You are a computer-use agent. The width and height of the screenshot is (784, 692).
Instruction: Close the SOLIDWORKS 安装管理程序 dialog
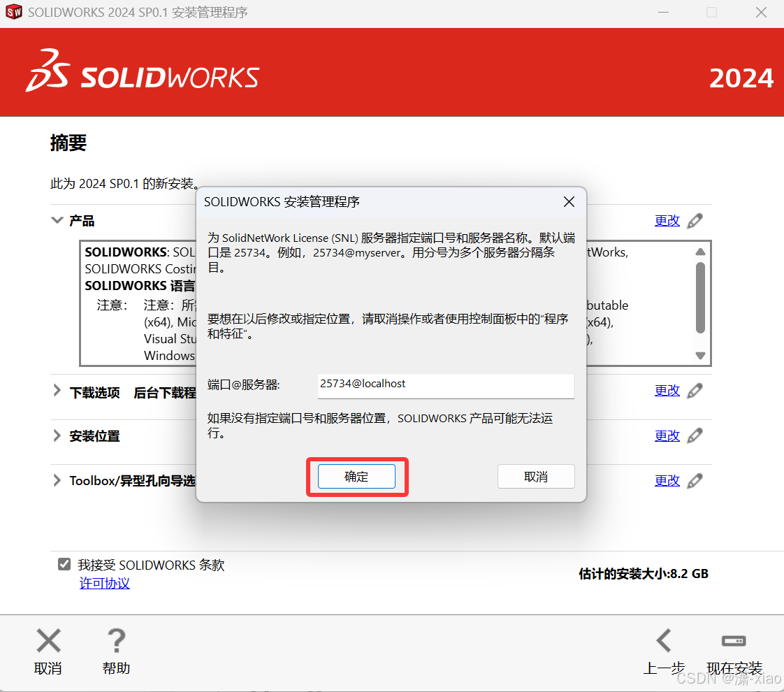click(x=569, y=202)
